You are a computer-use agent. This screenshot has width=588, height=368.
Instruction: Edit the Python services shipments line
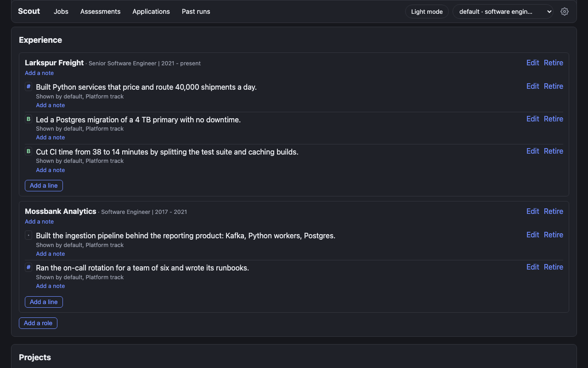tap(533, 86)
